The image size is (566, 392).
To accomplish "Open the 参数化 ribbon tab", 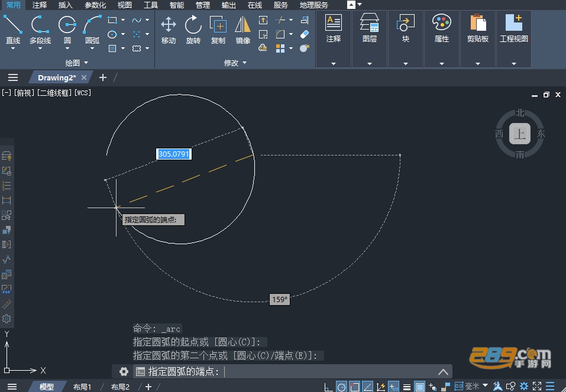I will (95, 5).
